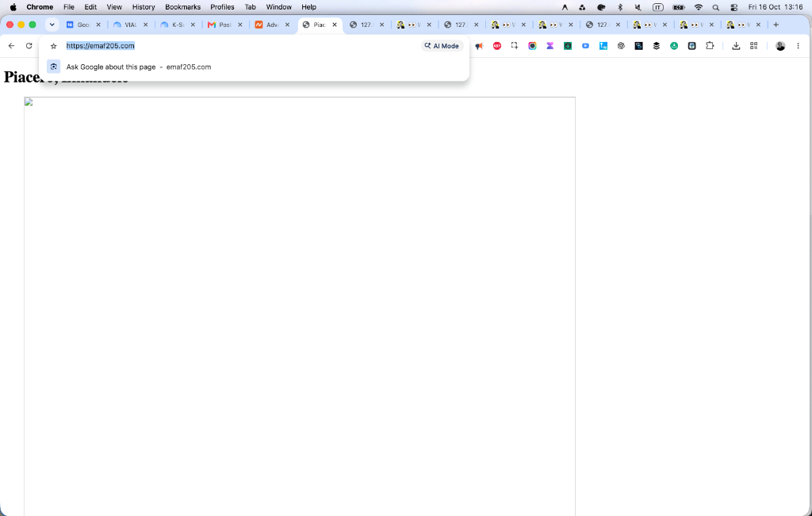This screenshot has height=516, width=812.
Task: Open Spotlight search in menu bar
Action: pyautogui.click(x=716, y=7)
